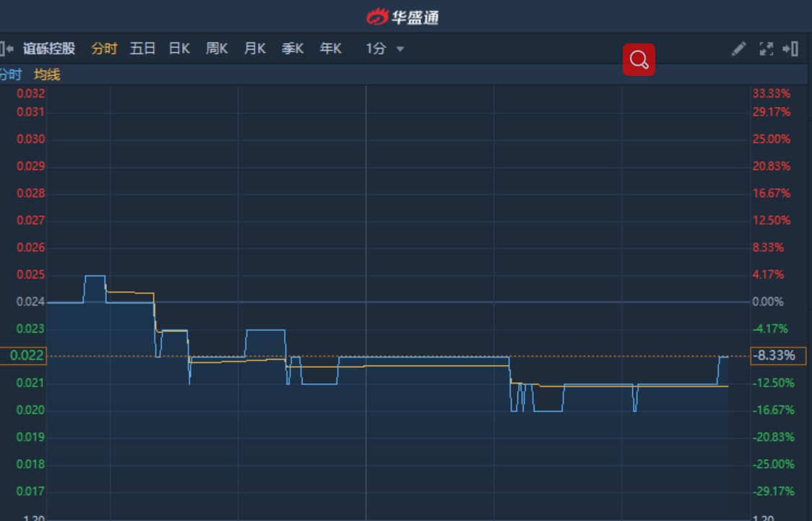This screenshot has height=521, width=812.
Task: Expand chart to fullscreen
Action: pos(766,48)
